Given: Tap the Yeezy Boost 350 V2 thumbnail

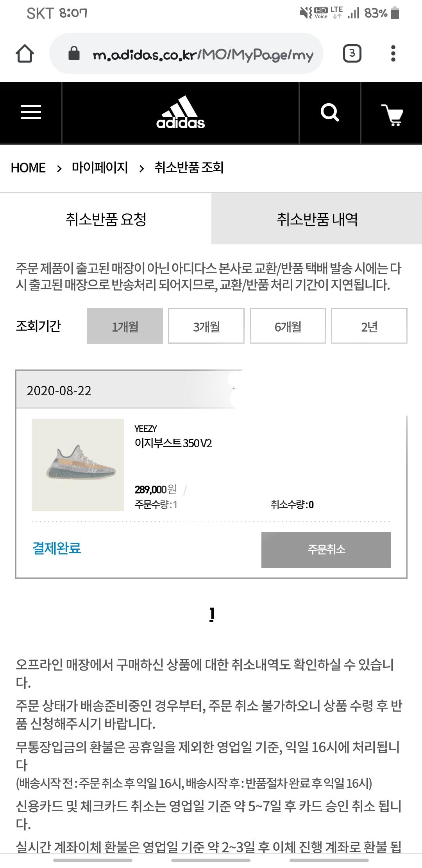Looking at the screenshot, I should (78, 465).
